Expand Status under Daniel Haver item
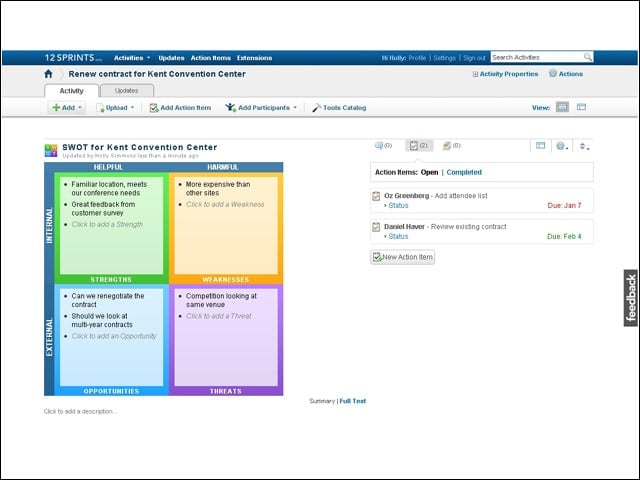The width and height of the screenshot is (640, 480). coord(398,236)
